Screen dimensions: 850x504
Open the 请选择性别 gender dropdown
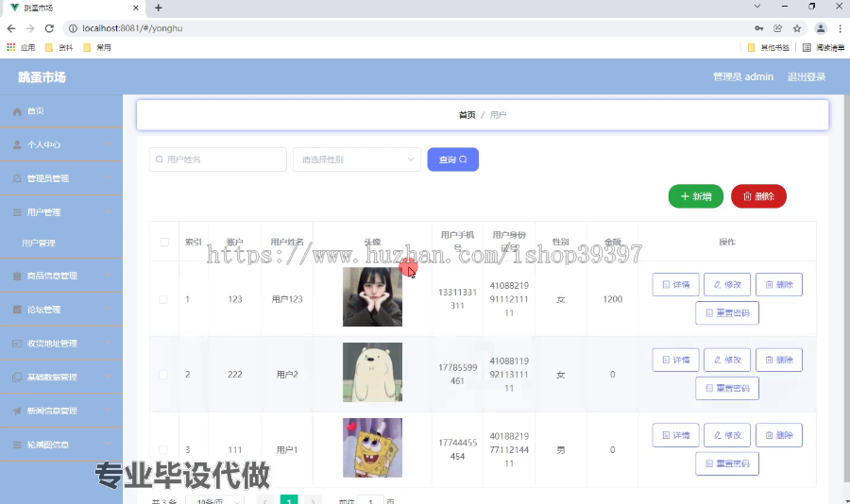point(357,160)
